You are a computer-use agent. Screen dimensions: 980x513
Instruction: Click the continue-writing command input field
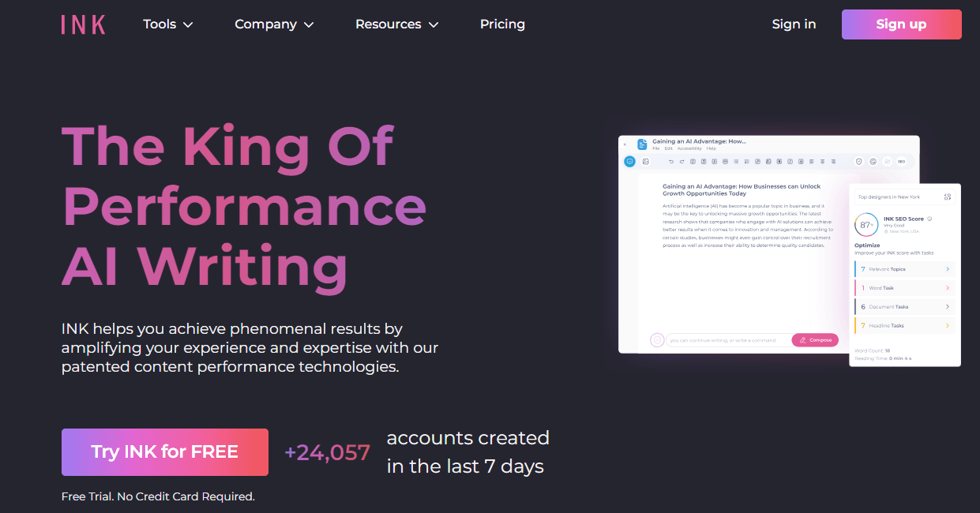point(727,340)
